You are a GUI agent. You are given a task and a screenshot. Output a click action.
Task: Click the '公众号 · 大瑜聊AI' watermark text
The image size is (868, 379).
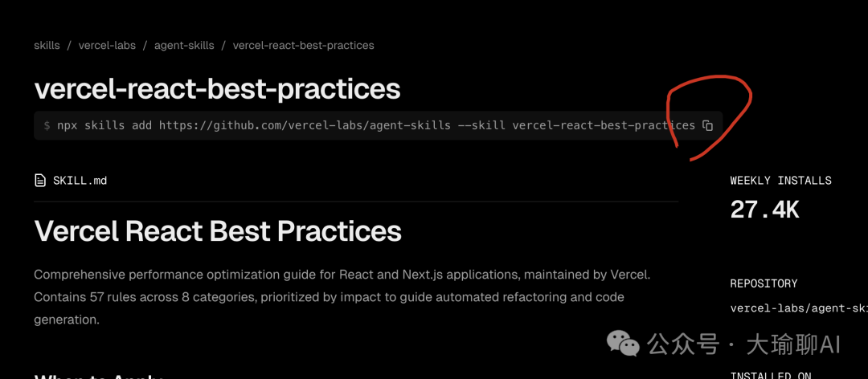(743, 345)
